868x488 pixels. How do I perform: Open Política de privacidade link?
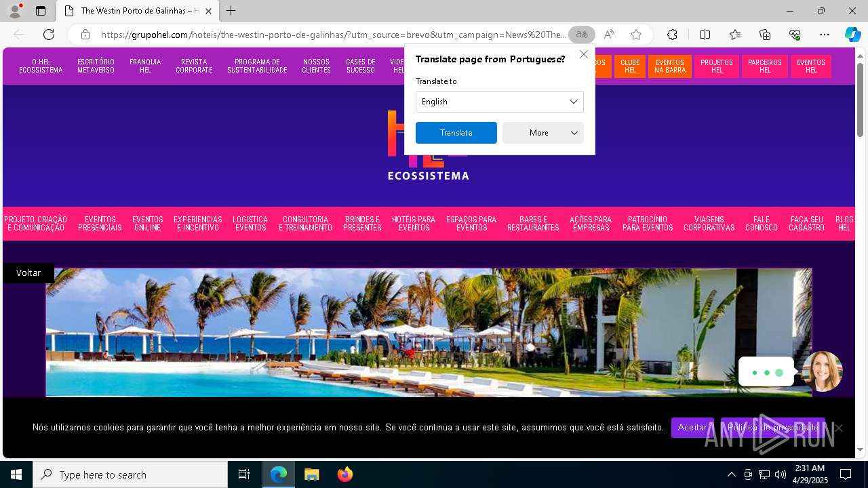click(x=773, y=428)
